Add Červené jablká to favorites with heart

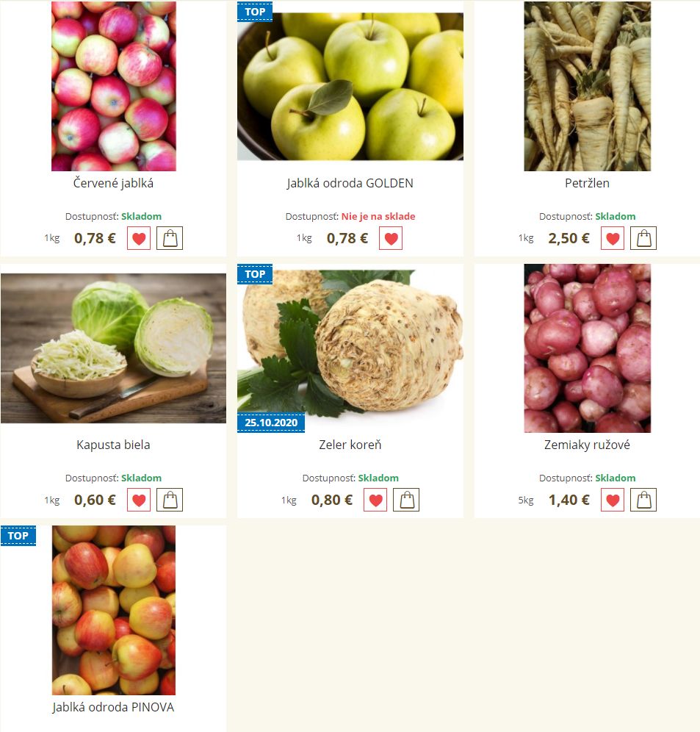coord(139,238)
